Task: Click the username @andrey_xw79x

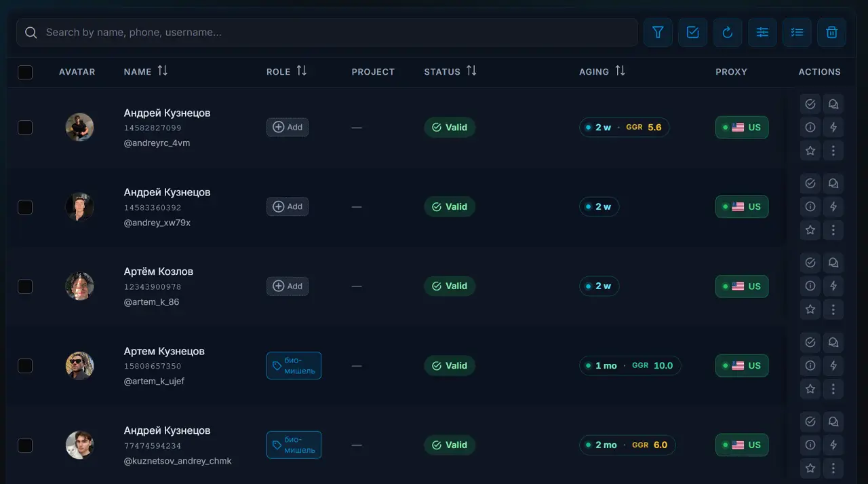Action: click(x=157, y=223)
